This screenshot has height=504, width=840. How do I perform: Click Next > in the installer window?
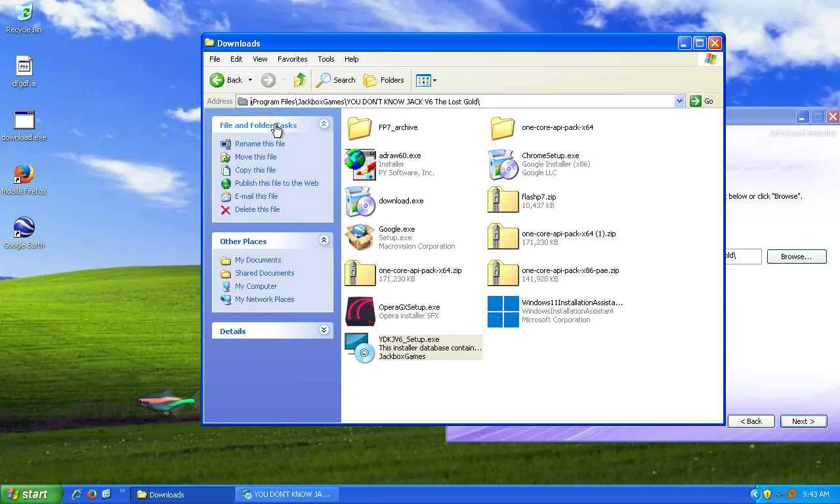click(803, 421)
